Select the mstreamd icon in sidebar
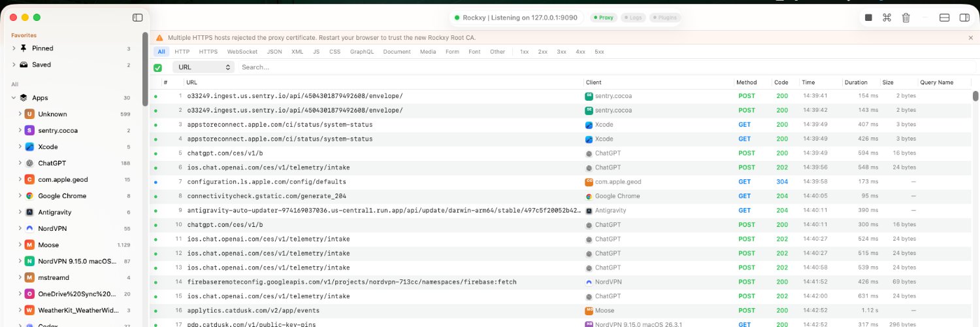This screenshot has width=980, height=327. pos(29,277)
